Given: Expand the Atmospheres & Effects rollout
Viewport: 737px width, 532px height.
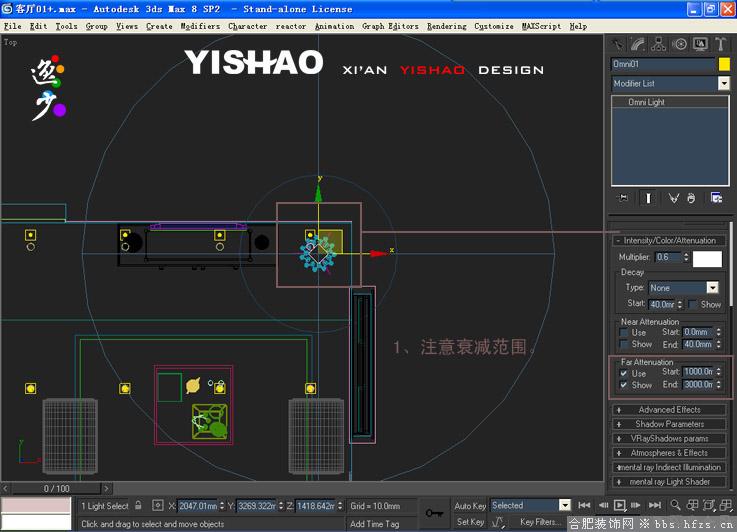Looking at the screenshot, I should (x=669, y=453).
